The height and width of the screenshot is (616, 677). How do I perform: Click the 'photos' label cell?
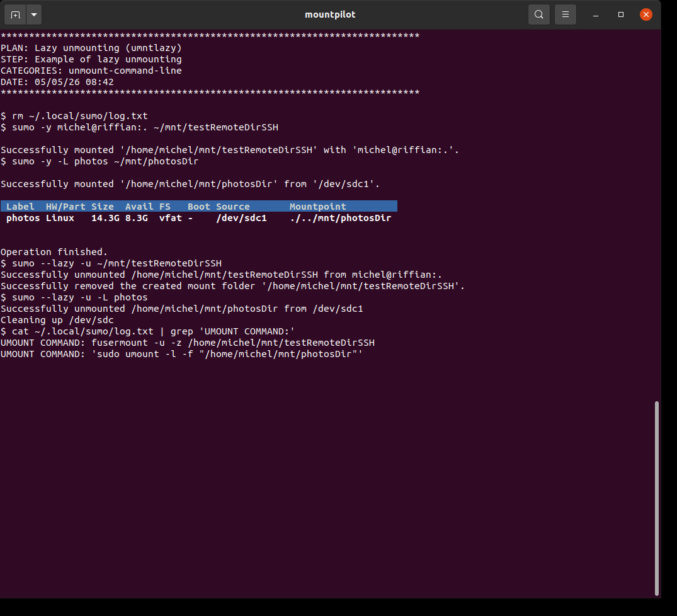point(23,218)
